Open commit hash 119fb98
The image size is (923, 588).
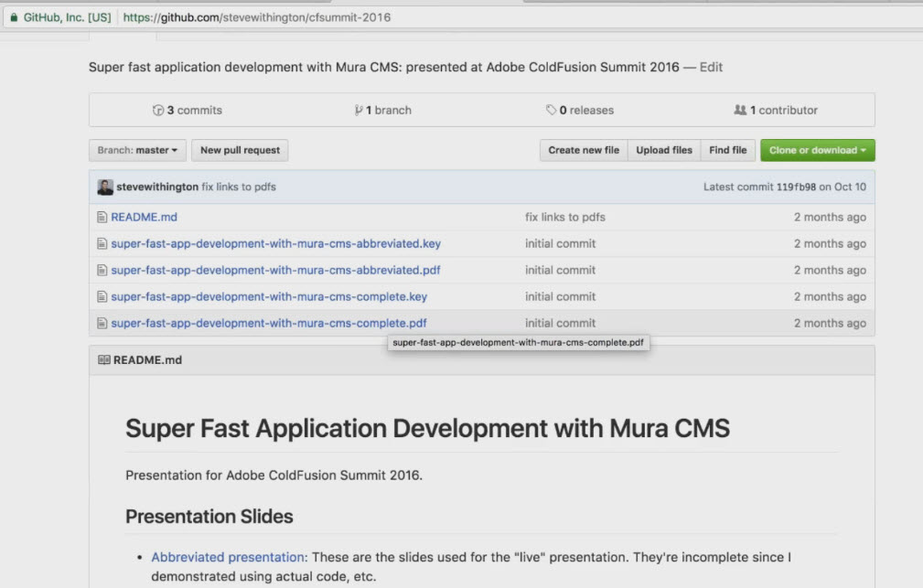coord(796,187)
